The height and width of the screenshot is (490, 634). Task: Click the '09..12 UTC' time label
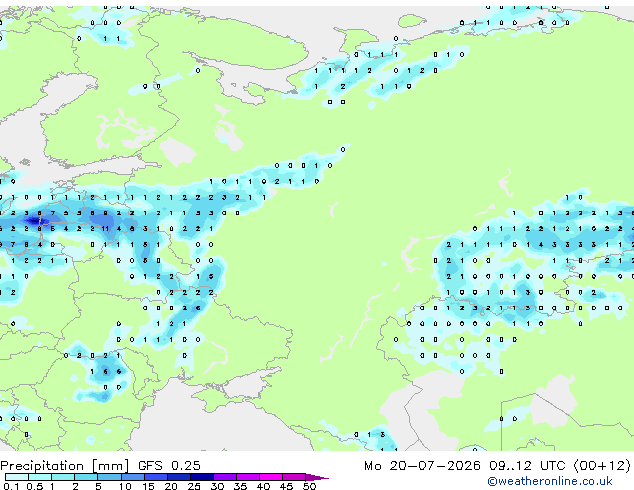pos(527,466)
